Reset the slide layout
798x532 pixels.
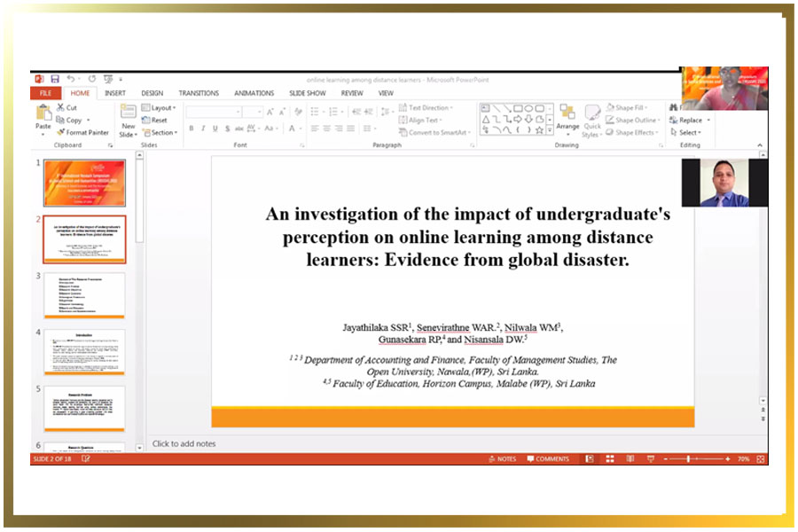[154, 121]
